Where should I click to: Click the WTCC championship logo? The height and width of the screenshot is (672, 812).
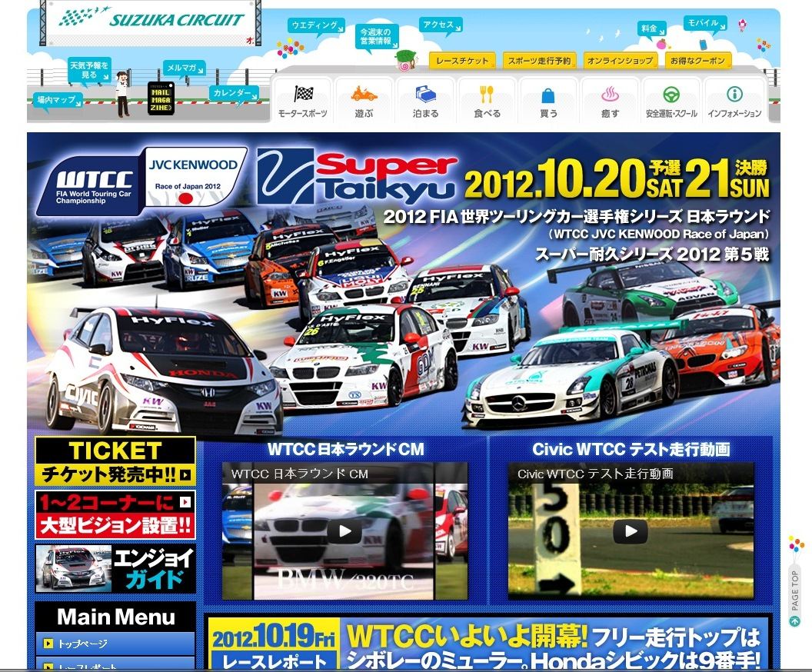click(x=93, y=186)
